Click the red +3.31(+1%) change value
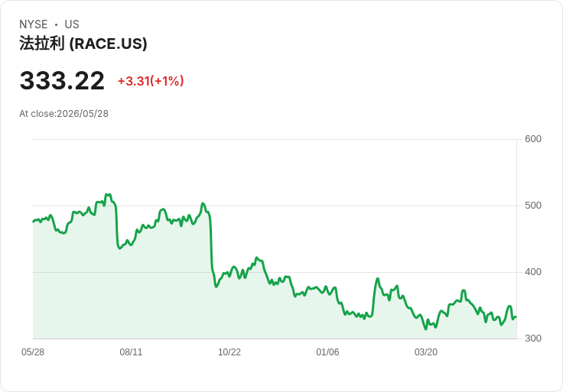563x392 pixels. [151, 81]
